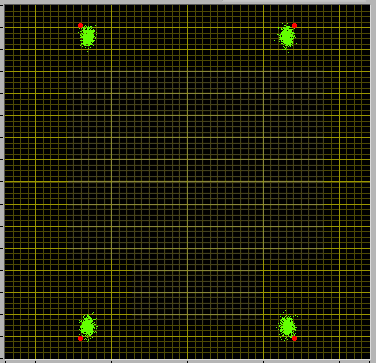
Task: Select the bottom-right red reference dot
Action: (294, 338)
